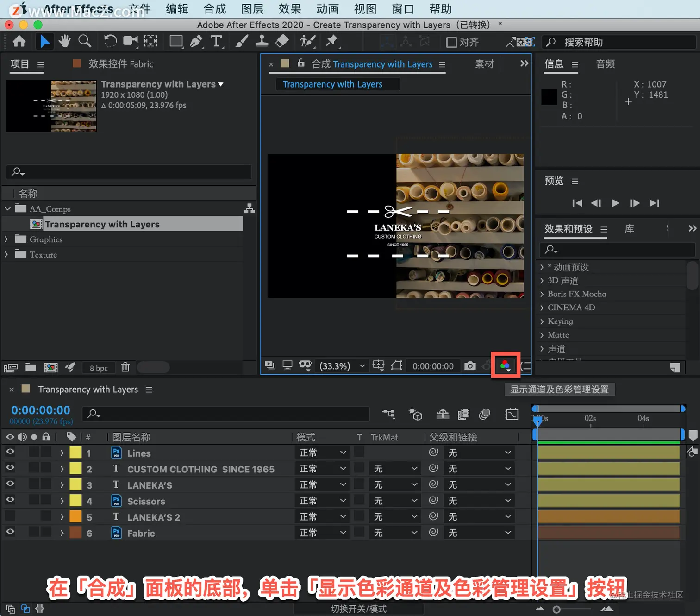
Task: Collapse the AA_Comps folder
Action: click(7, 208)
